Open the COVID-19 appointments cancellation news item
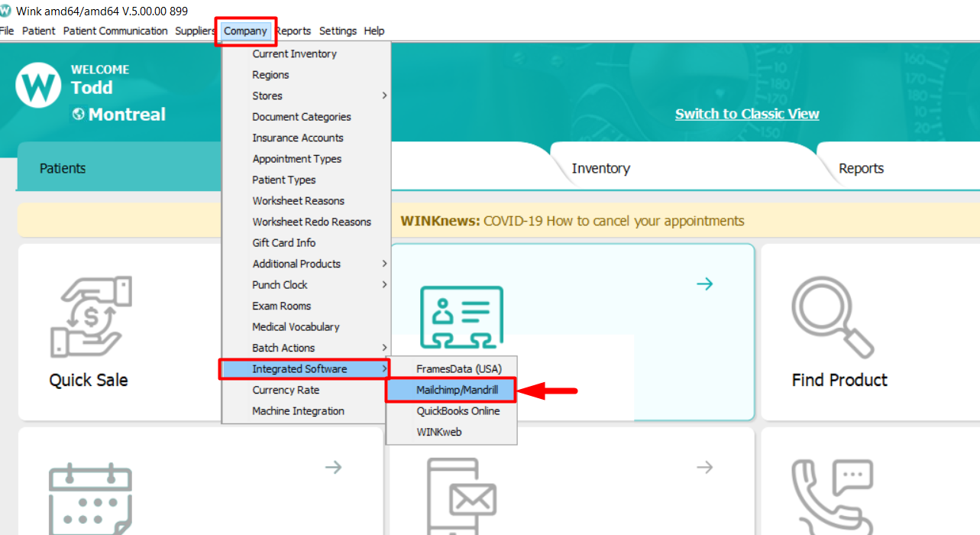 tap(571, 219)
